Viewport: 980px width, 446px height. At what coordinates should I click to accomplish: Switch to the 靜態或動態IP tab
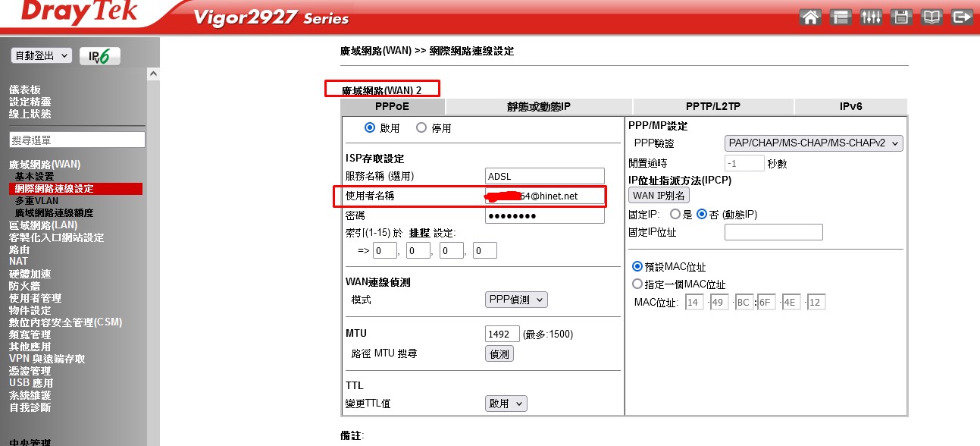coord(538,107)
